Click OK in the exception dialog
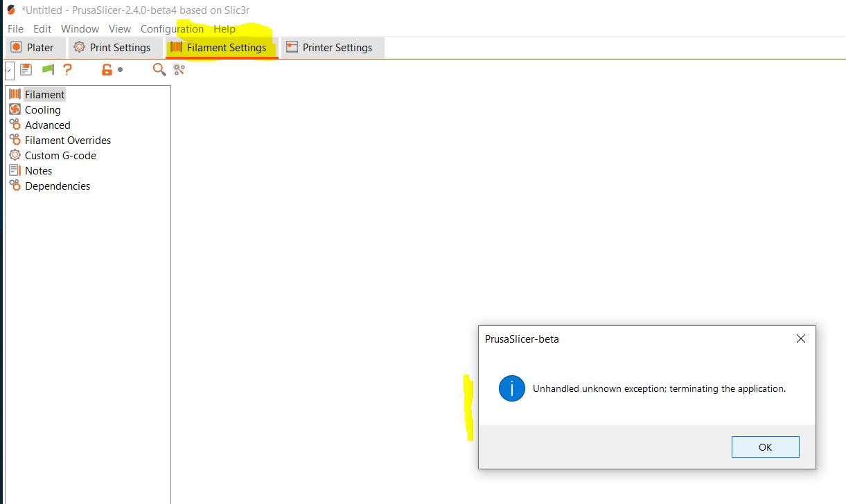The height and width of the screenshot is (504, 846). pos(765,447)
